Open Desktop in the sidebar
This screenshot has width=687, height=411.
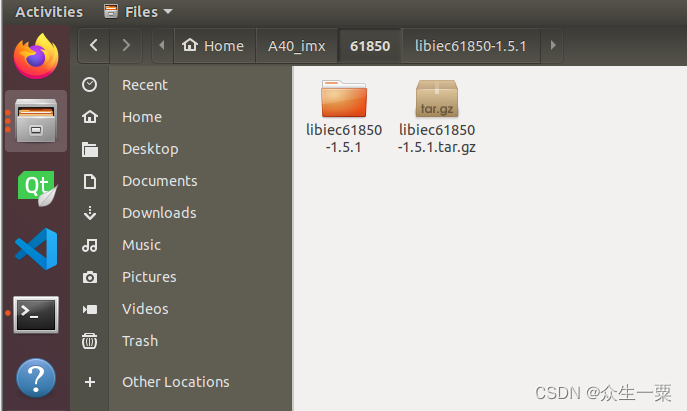point(150,149)
